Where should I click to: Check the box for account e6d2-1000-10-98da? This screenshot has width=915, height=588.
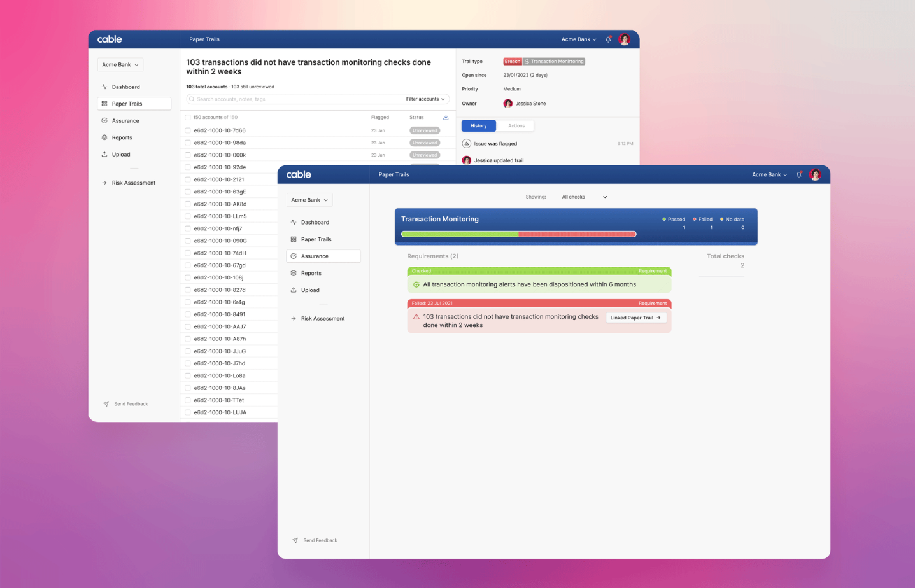(x=188, y=143)
